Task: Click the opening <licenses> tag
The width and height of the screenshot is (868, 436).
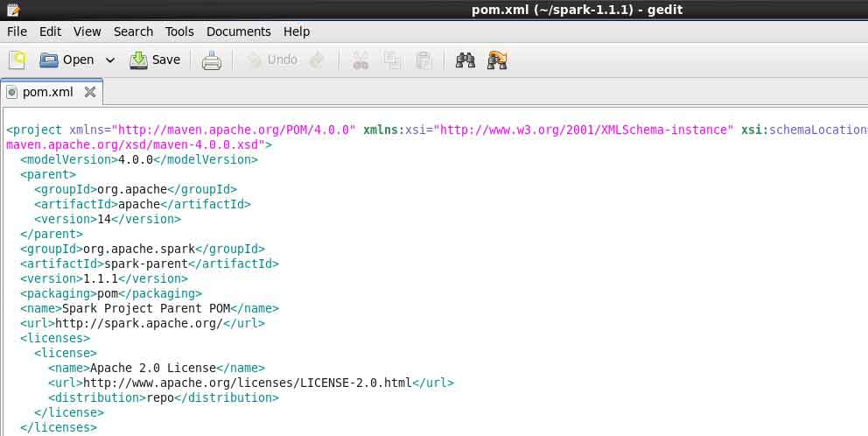Action: coord(55,338)
